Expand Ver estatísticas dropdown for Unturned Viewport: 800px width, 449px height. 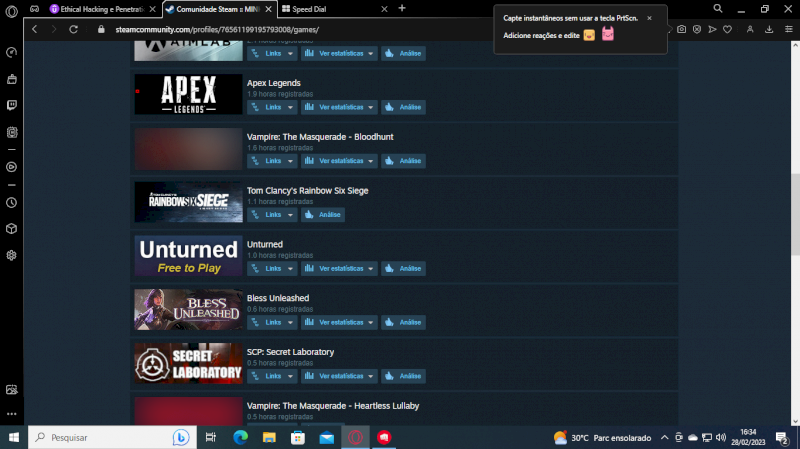339,268
